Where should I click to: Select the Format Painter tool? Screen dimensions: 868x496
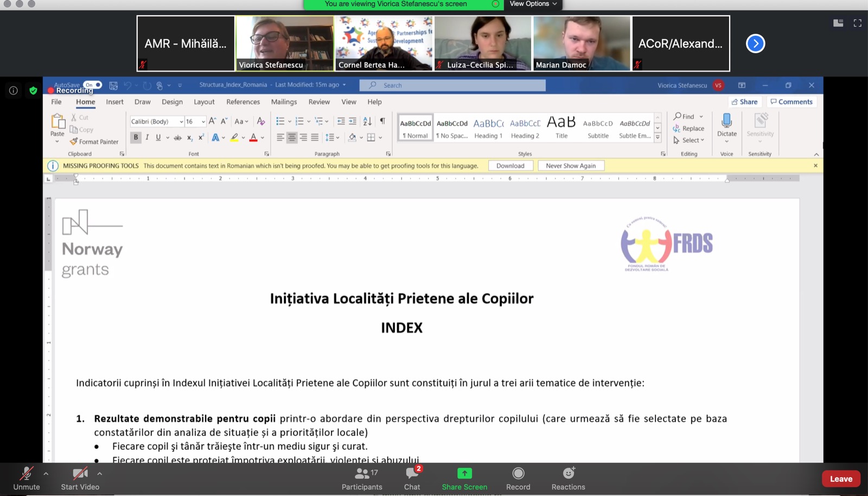click(94, 141)
